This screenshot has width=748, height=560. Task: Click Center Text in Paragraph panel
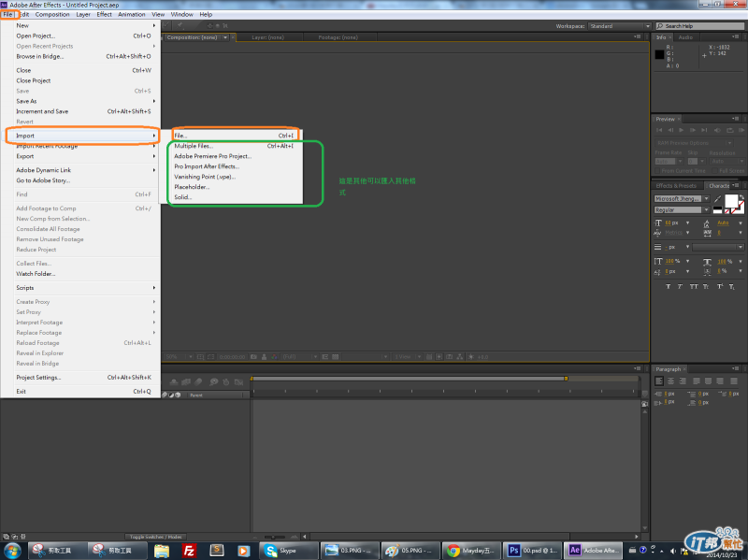click(670, 381)
